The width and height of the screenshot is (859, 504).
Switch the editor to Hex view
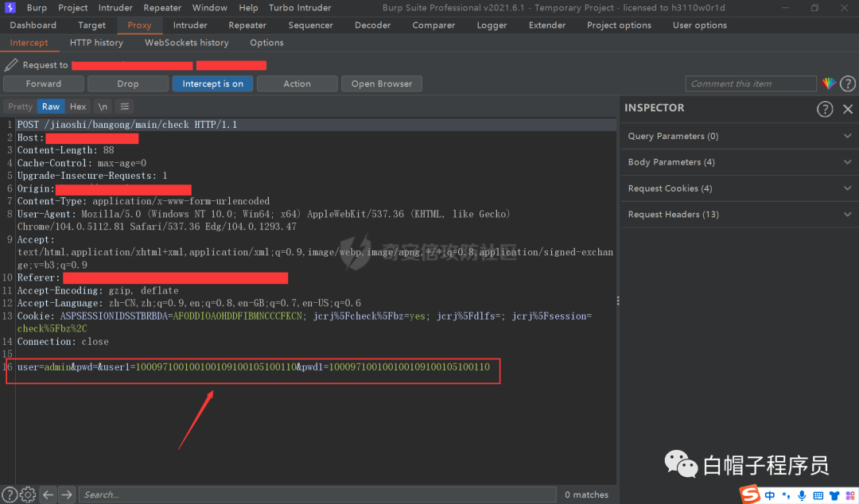[78, 107]
